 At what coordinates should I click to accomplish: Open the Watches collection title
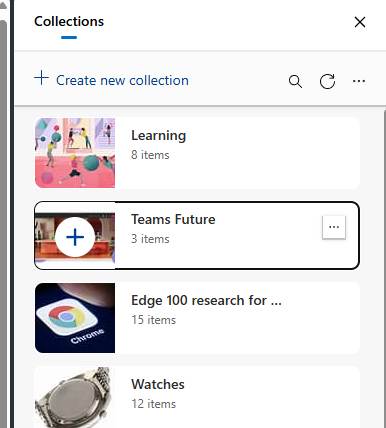(158, 384)
